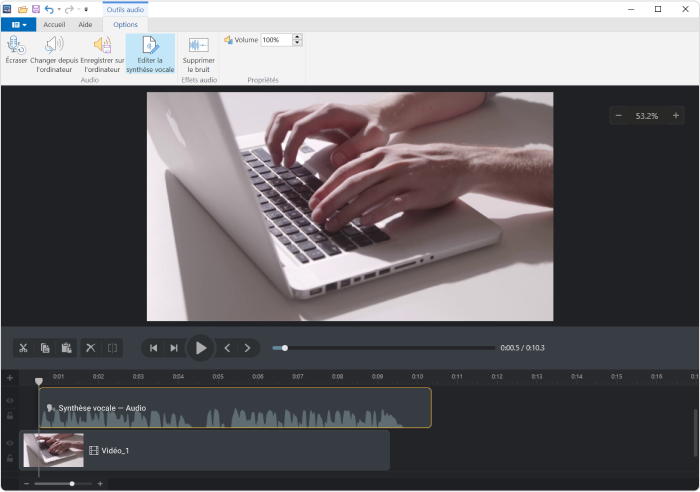Screen dimensions: 700x492
Task: Zoom out the timeline with minus
Action: click(x=26, y=484)
